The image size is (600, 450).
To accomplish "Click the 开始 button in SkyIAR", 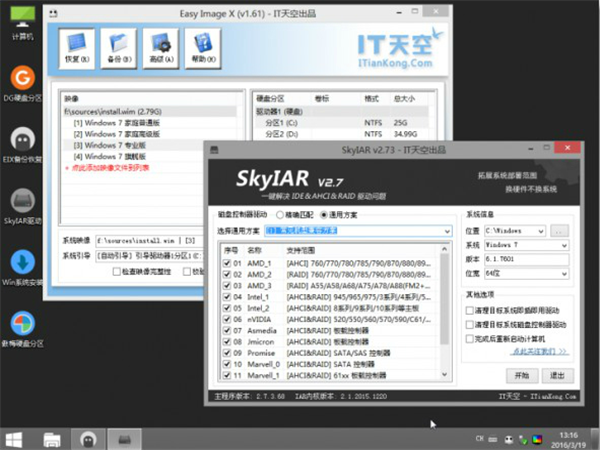I will [x=521, y=375].
